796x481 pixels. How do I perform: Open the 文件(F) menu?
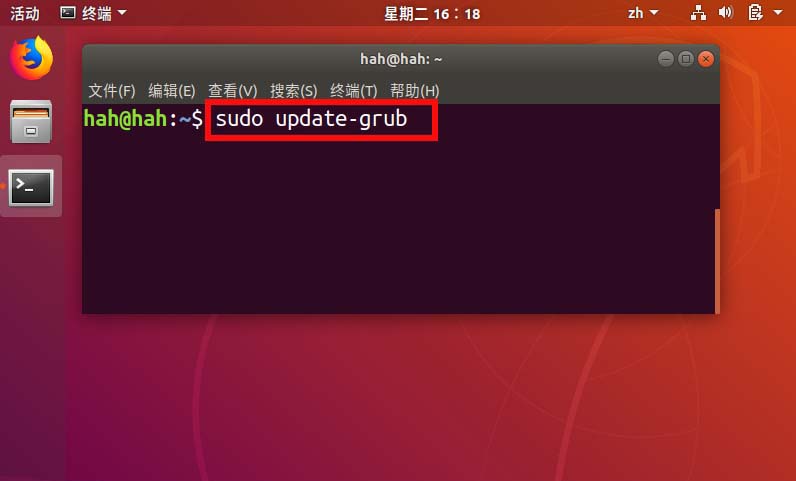point(112,91)
